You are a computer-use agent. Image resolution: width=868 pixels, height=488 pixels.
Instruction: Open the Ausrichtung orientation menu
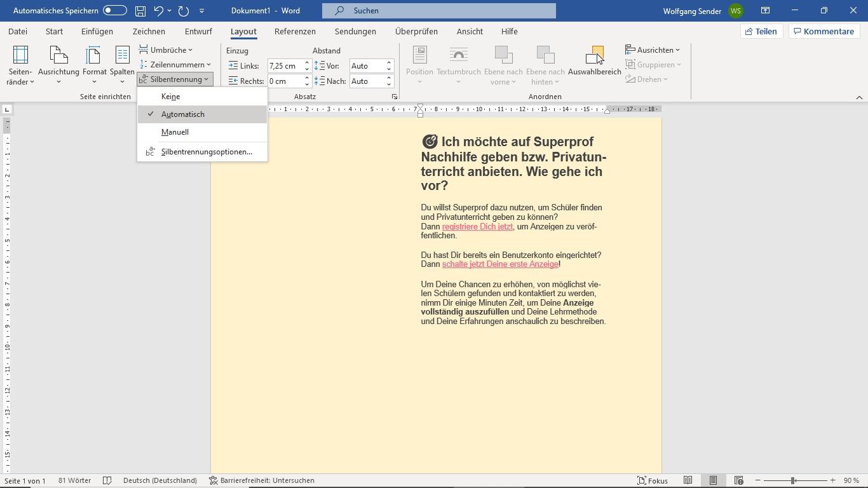(x=58, y=65)
